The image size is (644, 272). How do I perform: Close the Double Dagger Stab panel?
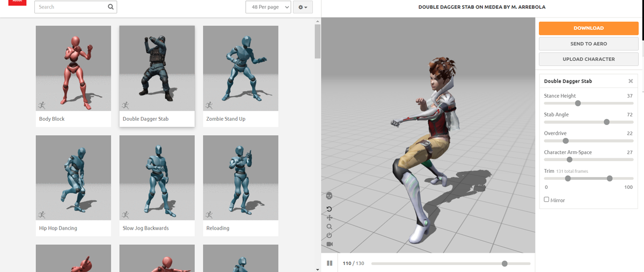point(631,82)
